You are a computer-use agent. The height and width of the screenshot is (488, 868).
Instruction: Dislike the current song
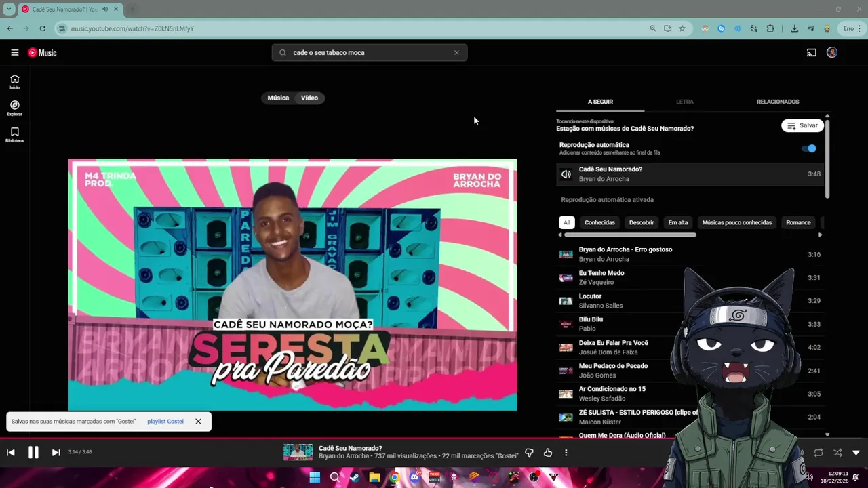point(530,453)
